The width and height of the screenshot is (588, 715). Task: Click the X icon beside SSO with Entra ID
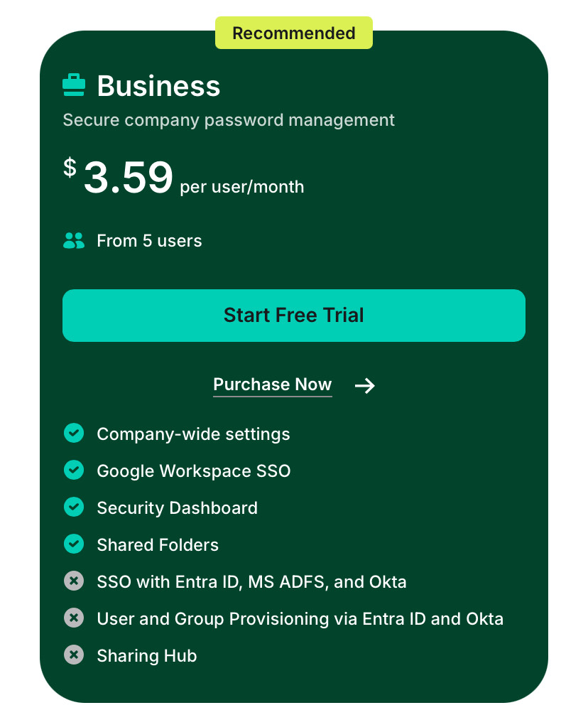(x=74, y=581)
